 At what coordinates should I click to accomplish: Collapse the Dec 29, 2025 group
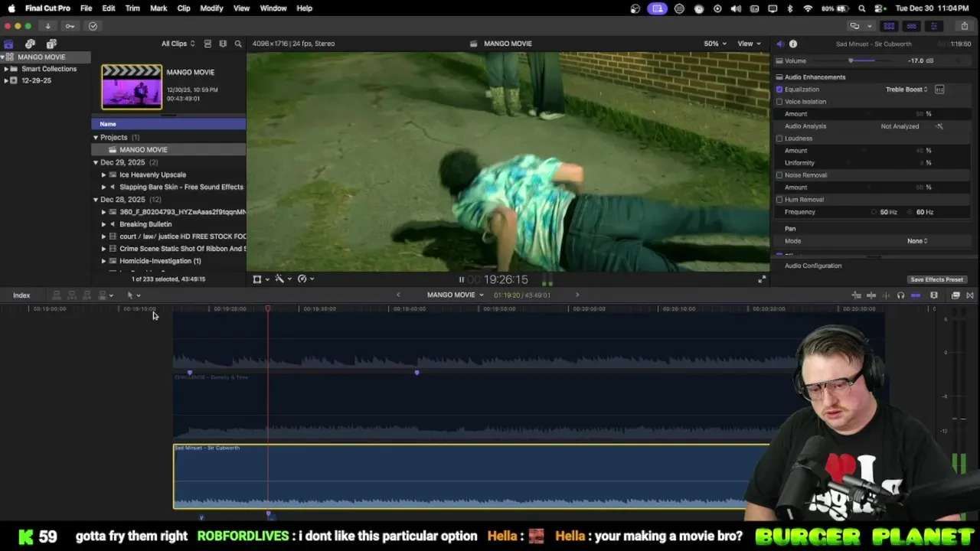coord(96,162)
